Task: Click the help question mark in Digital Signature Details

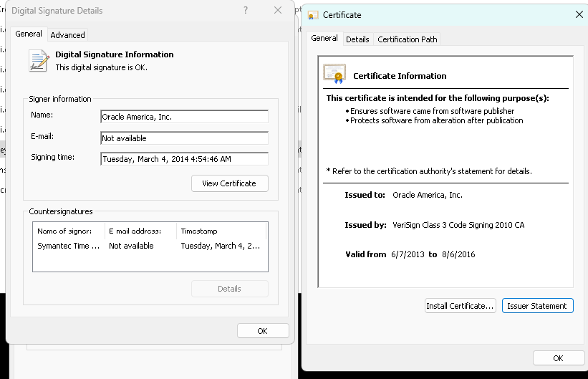Action: pyautogui.click(x=246, y=10)
